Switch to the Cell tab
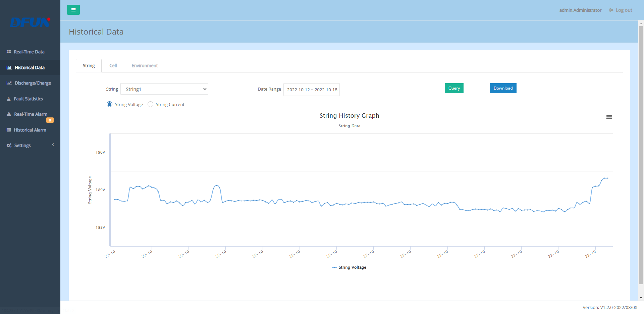Viewport: 644px width, 314px height. [113, 65]
